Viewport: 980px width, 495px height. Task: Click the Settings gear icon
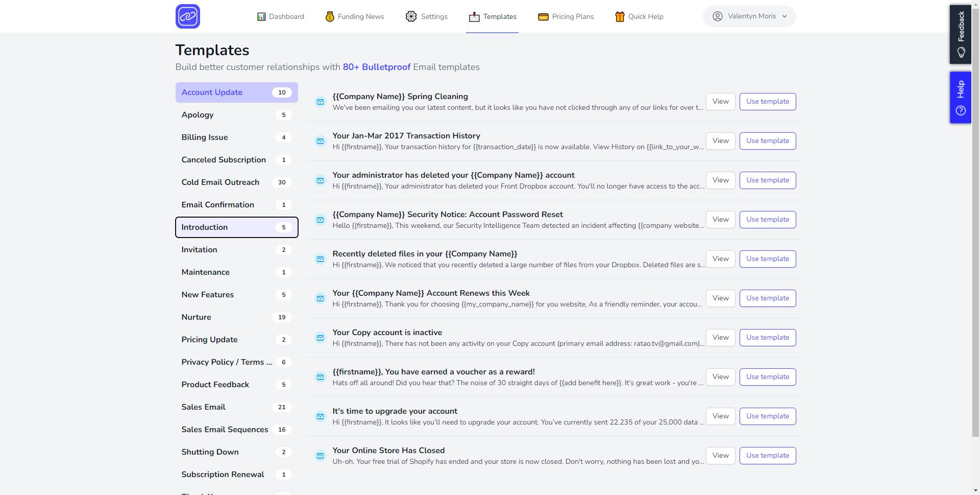[411, 16]
